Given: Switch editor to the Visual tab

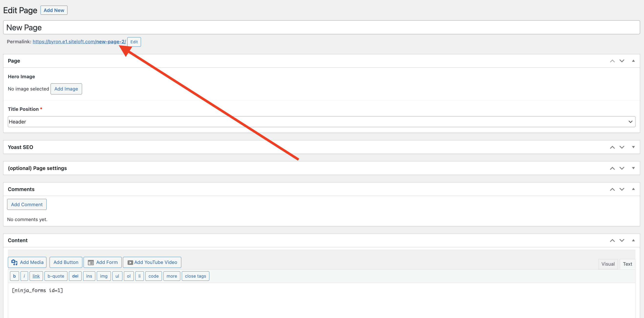Looking at the screenshot, I should coord(608,264).
